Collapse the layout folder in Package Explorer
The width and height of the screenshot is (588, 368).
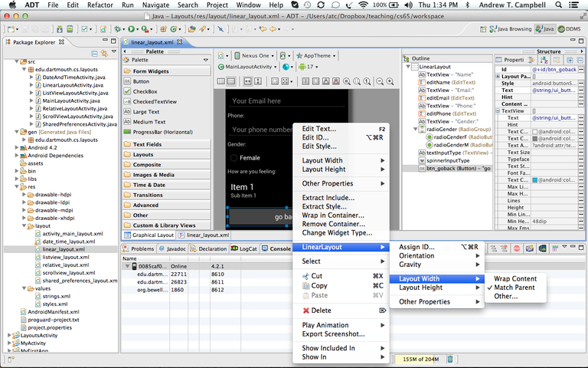[24, 225]
